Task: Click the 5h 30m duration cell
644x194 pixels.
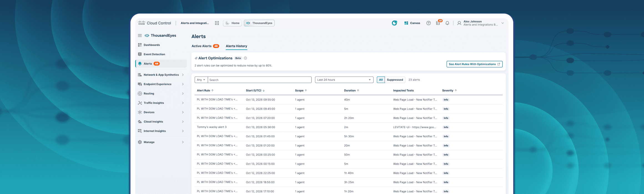Action: (349, 136)
